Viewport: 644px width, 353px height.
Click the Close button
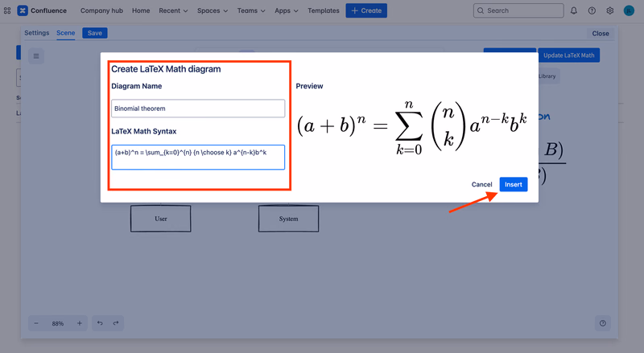(601, 34)
